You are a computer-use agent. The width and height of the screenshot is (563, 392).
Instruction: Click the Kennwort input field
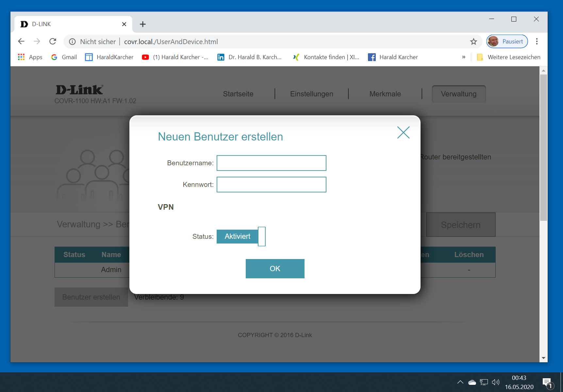pyautogui.click(x=272, y=185)
